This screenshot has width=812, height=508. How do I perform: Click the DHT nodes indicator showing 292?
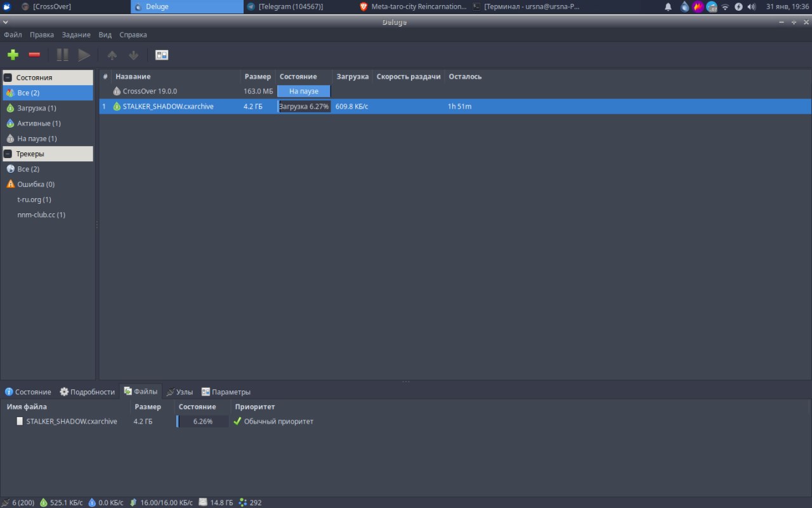(250, 502)
